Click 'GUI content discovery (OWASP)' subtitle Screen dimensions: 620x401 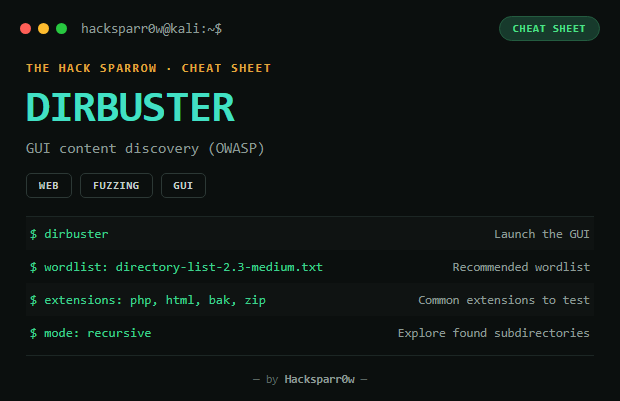coord(145,149)
